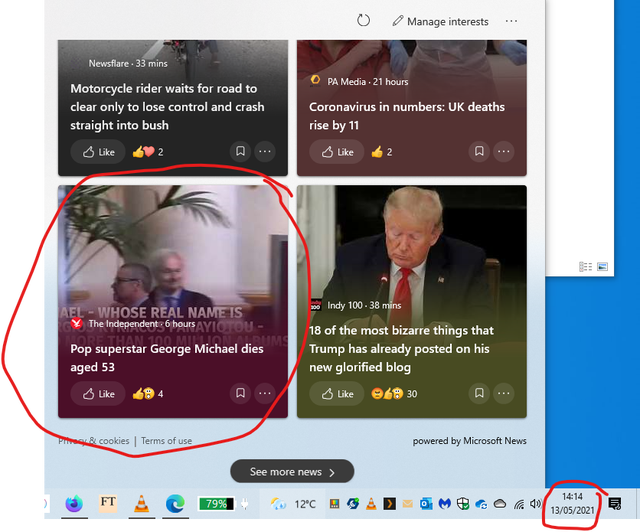Open the 18 most bizarre things headline
The height and width of the screenshot is (532, 640).
401,348
